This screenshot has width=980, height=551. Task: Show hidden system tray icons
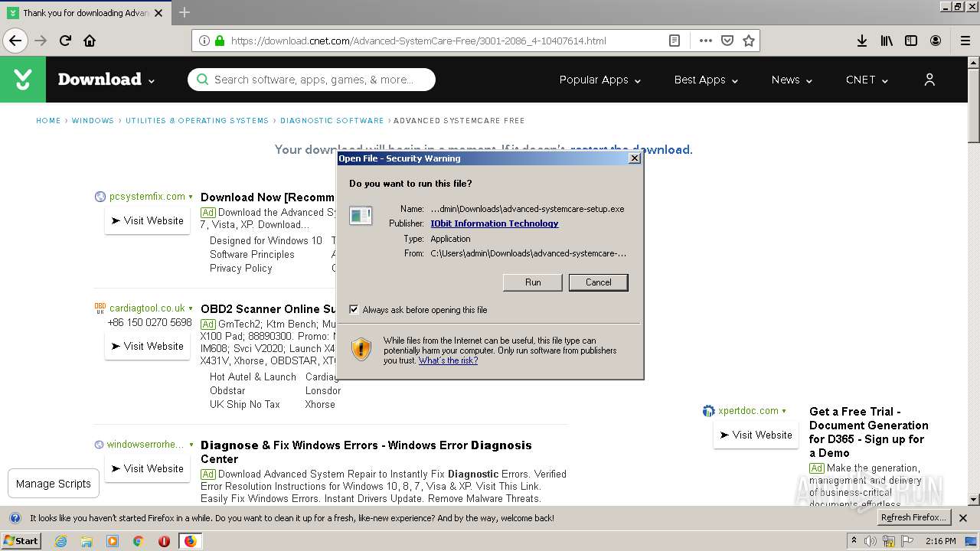pyautogui.click(x=854, y=541)
